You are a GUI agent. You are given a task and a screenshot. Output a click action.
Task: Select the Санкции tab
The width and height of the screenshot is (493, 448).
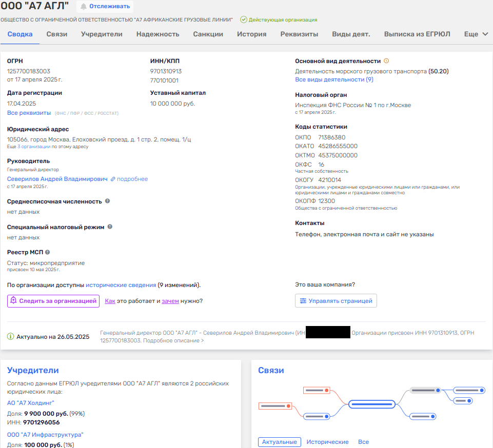(x=208, y=34)
